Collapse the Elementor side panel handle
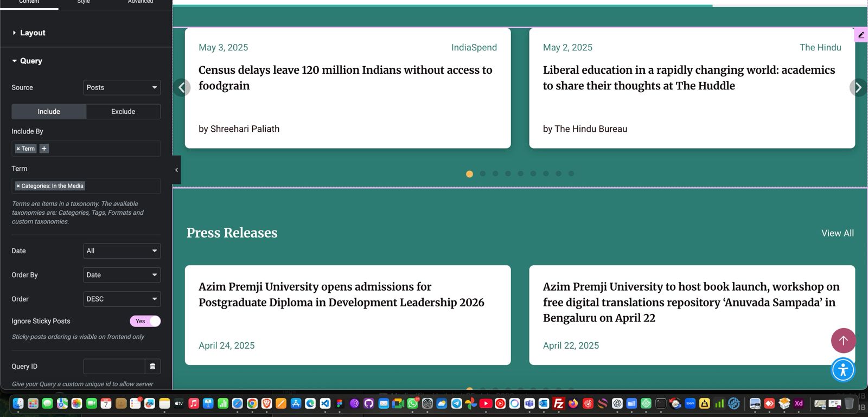868x417 pixels. tap(176, 170)
